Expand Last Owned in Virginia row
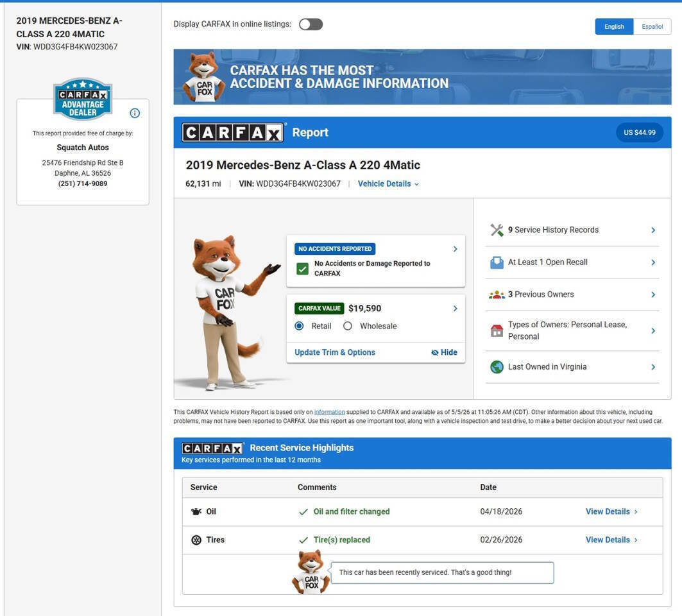The height and width of the screenshot is (616, 682). [x=572, y=367]
